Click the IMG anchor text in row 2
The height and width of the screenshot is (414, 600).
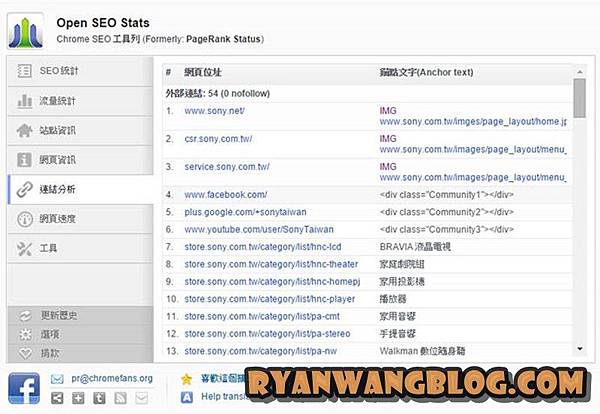tap(388, 139)
